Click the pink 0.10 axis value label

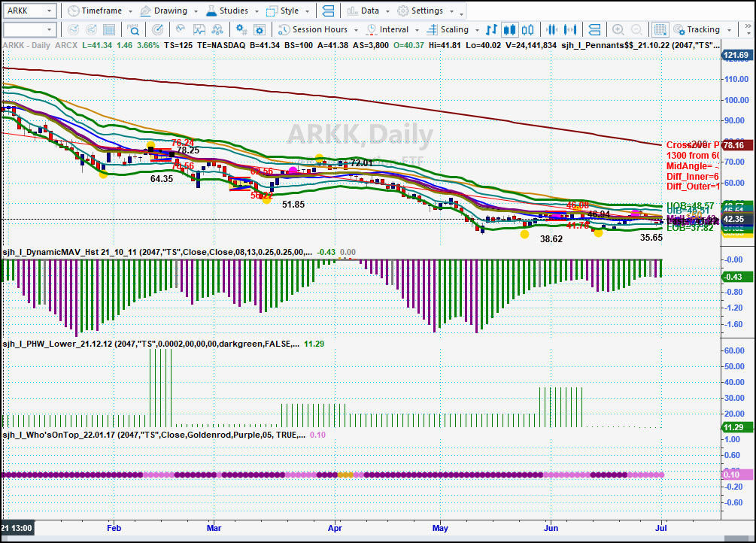pos(736,475)
